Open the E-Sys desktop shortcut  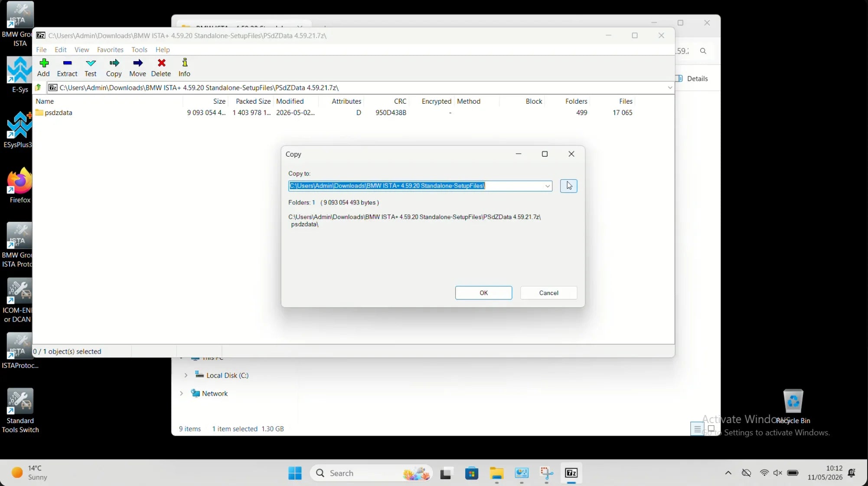coord(20,76)
